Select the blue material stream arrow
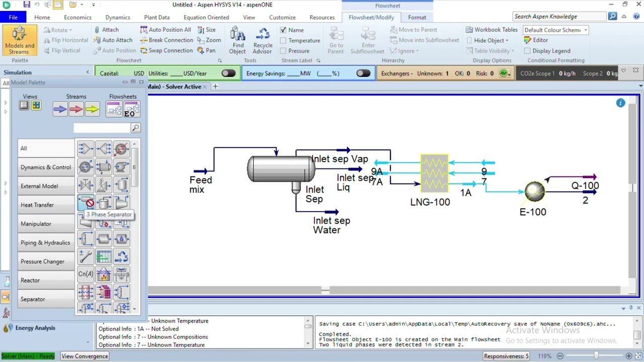Image resolution: width=644 pixels, height=362 pixels. pos(60,109)
